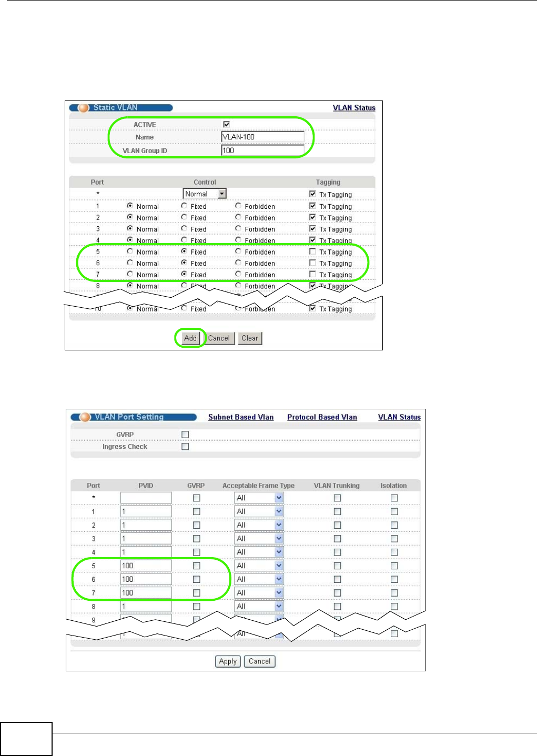Select Fixed for port 1

click(x=184, y=206)
